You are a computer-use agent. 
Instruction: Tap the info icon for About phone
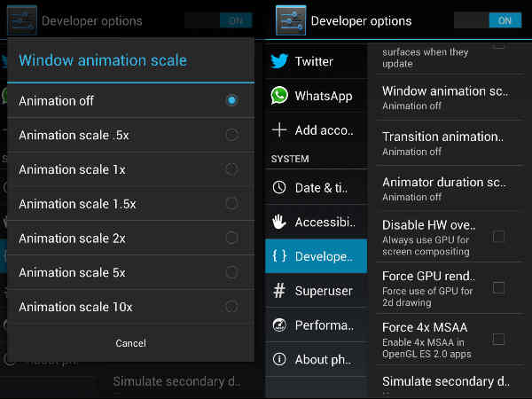click(x=280, y=359)
